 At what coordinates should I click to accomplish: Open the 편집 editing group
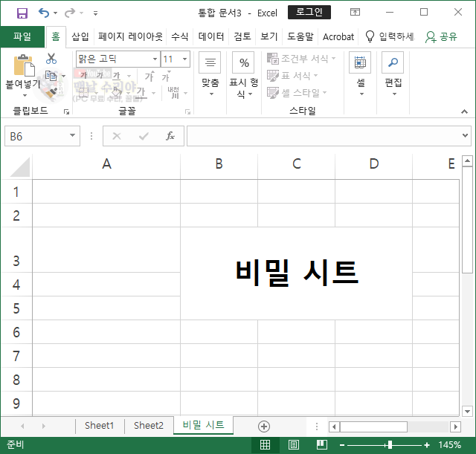393,74
